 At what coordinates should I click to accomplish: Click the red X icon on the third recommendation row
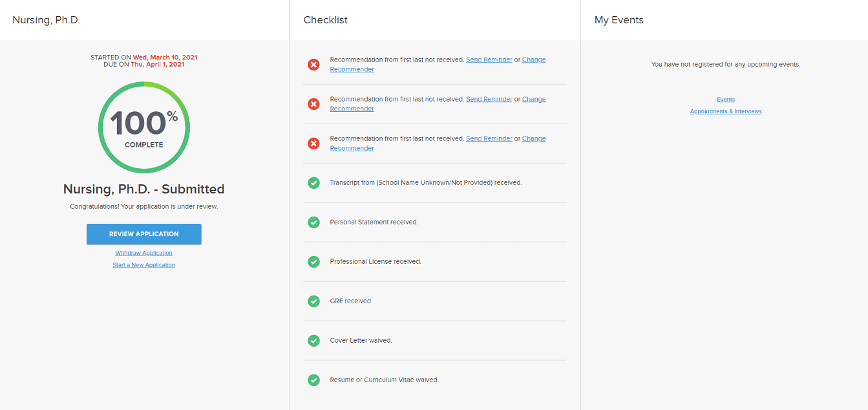[313, 144]
